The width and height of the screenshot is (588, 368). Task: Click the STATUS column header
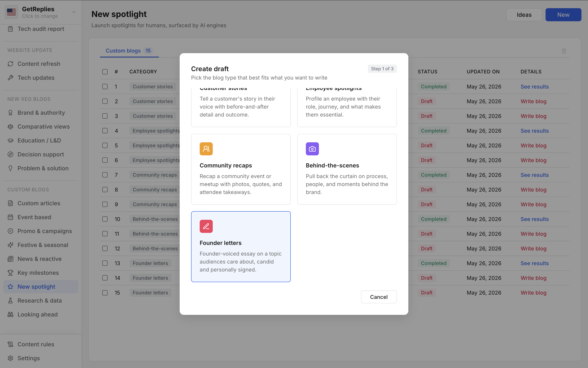(427, 72)
